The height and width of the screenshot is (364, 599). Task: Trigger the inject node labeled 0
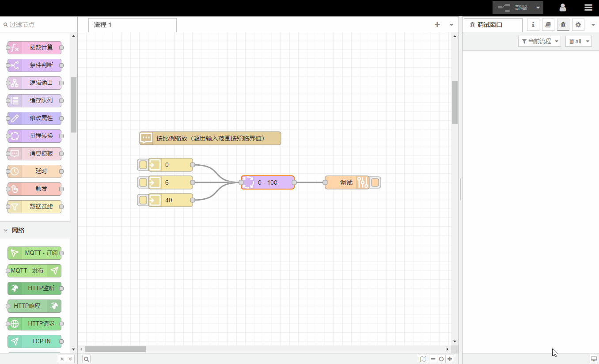tap(143, 165)
